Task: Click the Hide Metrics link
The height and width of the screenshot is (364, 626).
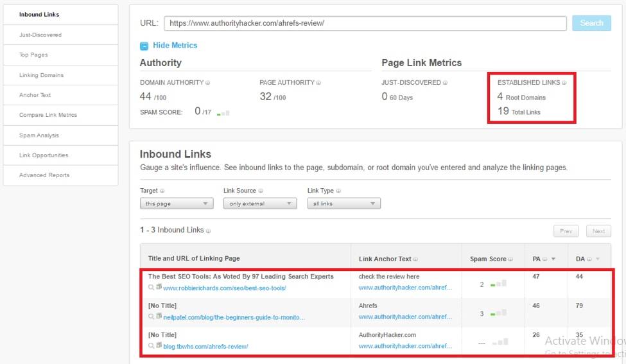Action: (x=175, y=46)
